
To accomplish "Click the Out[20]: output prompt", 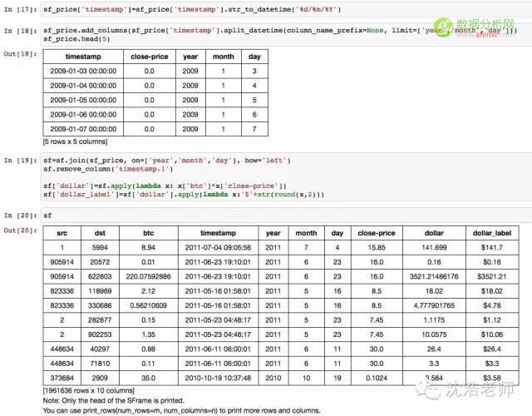I will (x=20, y=230).
